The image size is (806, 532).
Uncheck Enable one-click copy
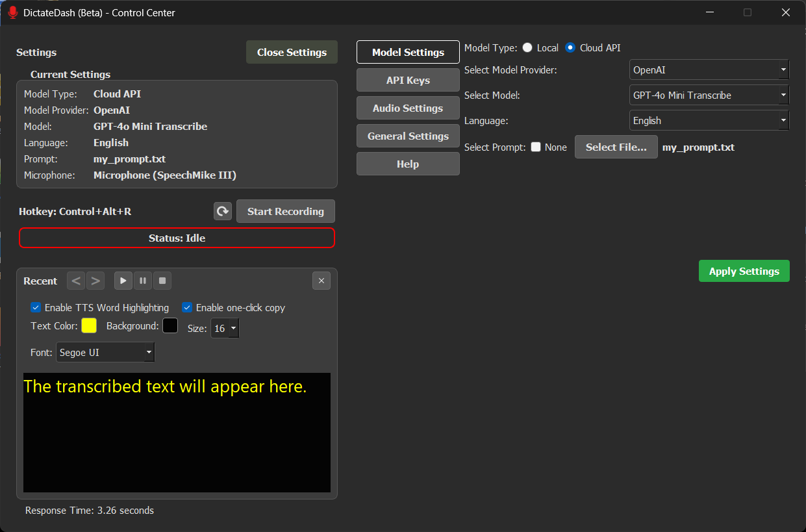[x=187, y=308]
